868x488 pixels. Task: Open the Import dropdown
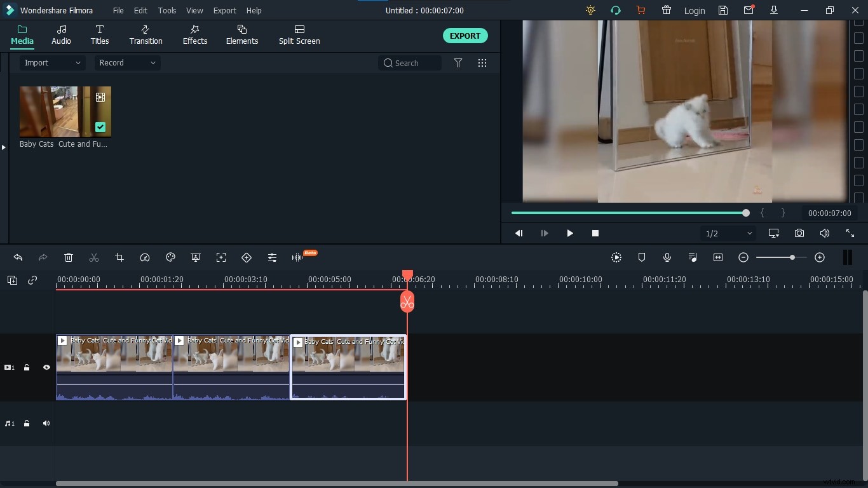52,63
